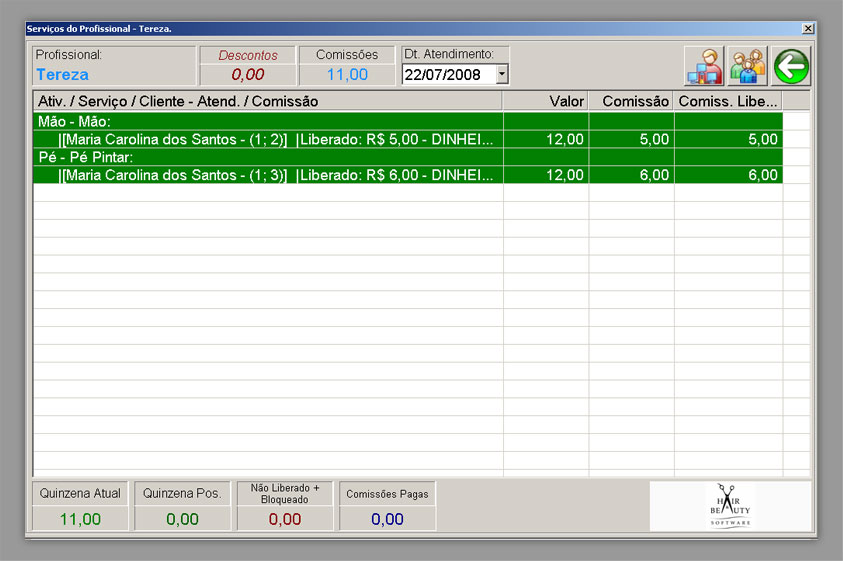Screen dimensions: 843x561
Task: Click the date field 22/07/2008
Action: coord(449,74)
